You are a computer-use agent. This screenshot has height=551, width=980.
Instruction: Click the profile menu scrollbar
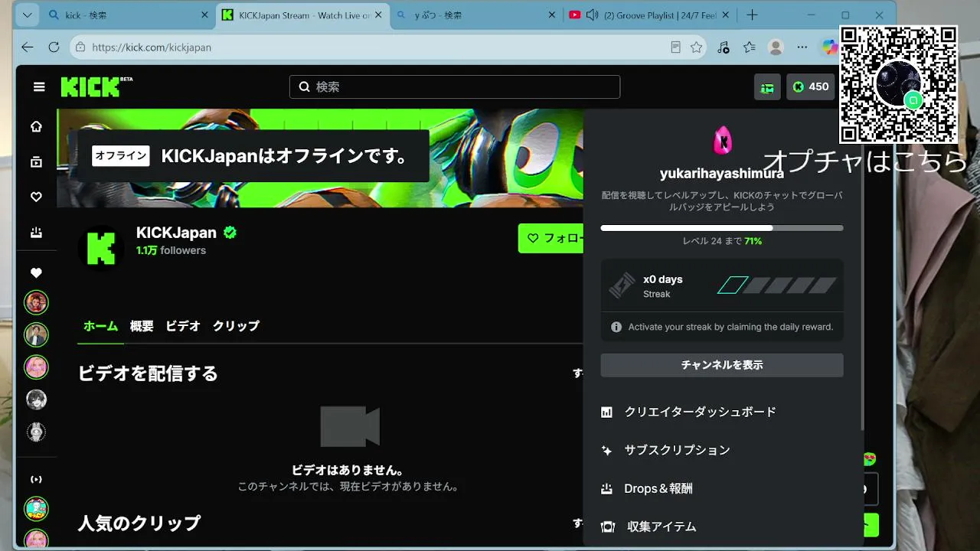tap(861, 272)
